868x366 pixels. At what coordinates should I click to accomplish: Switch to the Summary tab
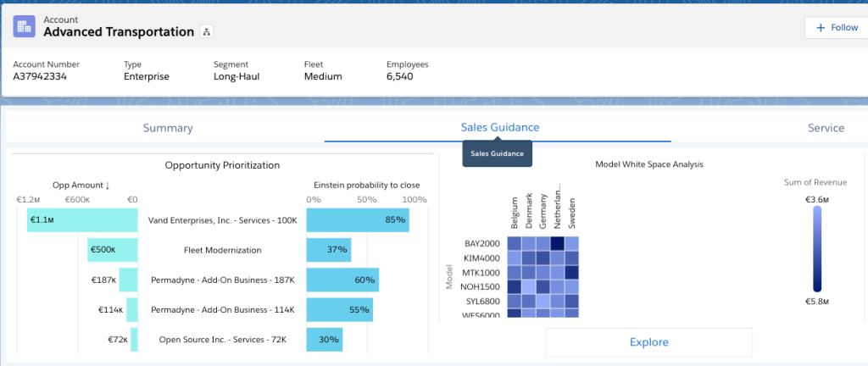tap(168, 128)
